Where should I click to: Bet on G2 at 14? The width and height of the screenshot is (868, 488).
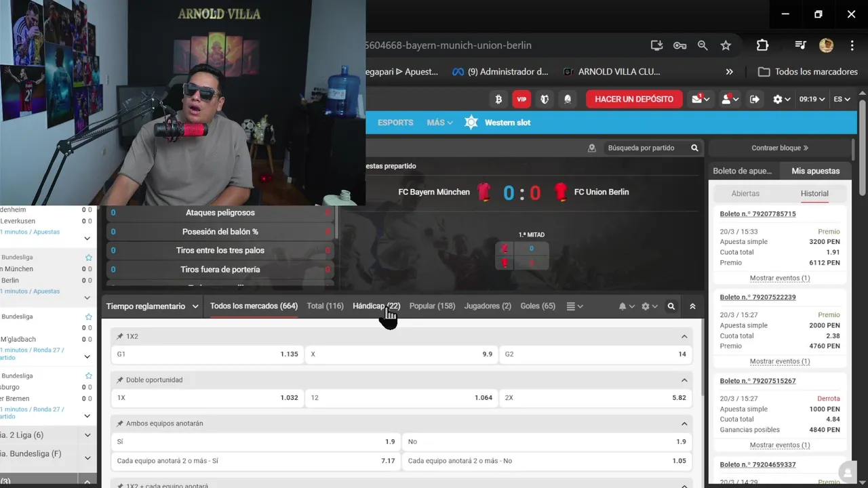[x=595, y=354]
